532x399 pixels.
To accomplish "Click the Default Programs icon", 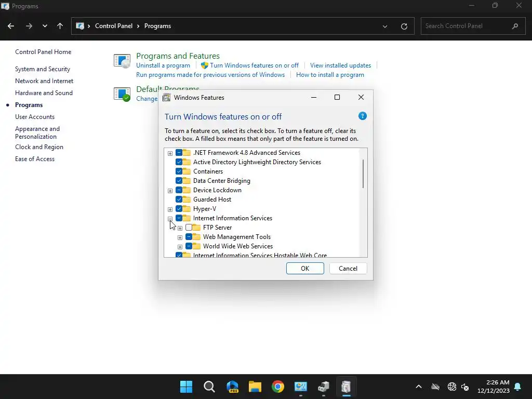I will coord(122,94).
